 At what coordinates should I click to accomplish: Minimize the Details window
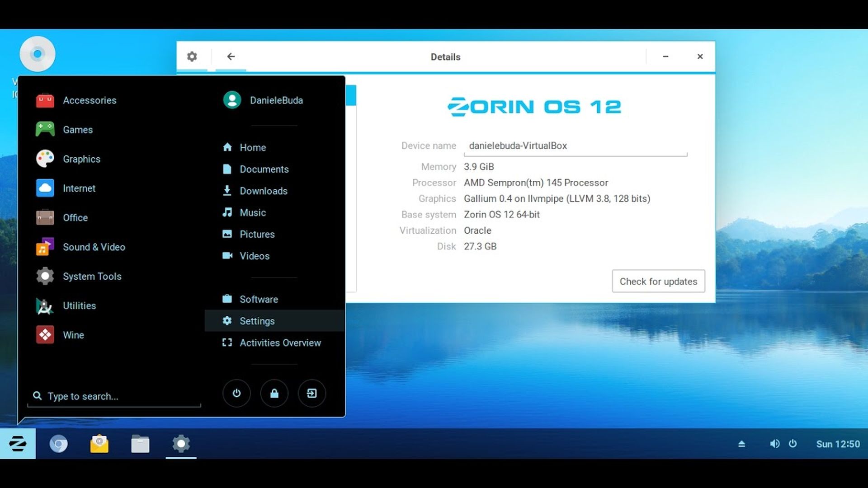coord(665,56)
